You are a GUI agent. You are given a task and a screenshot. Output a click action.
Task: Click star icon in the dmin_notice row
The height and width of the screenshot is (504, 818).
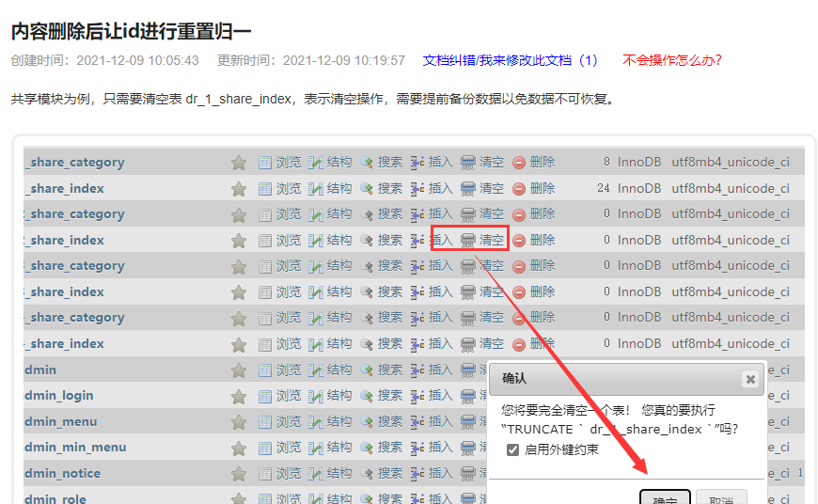coord(239,473)
